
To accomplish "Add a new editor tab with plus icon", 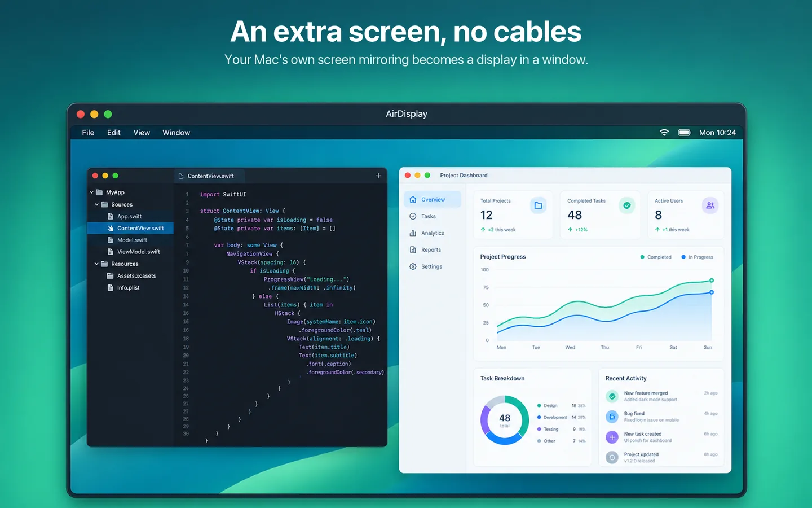I will 378,176.
